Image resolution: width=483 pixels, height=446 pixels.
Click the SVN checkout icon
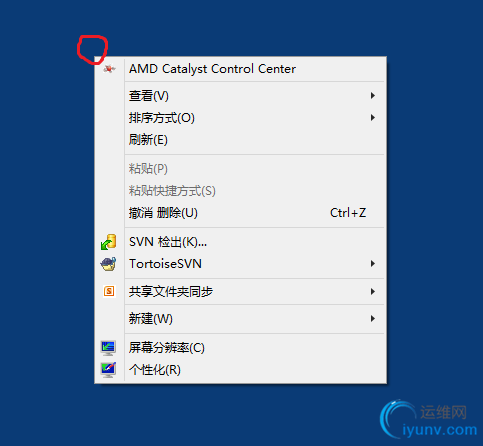tap(109, 242)
